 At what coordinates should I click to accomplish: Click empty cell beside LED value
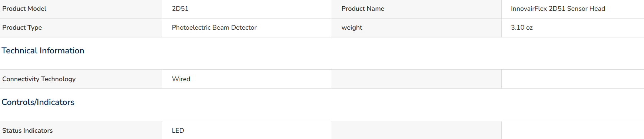coord(416,130)
